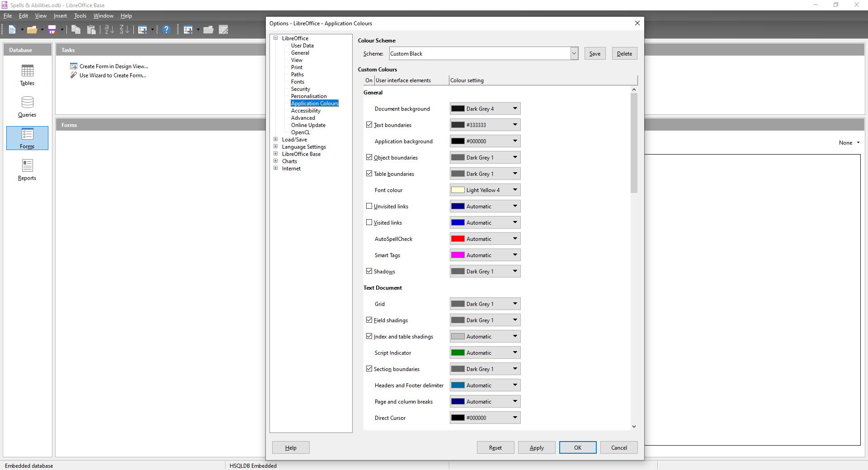Click the Application background black colour swatch
Screen dimensions: 868x470
pos(458,141)
